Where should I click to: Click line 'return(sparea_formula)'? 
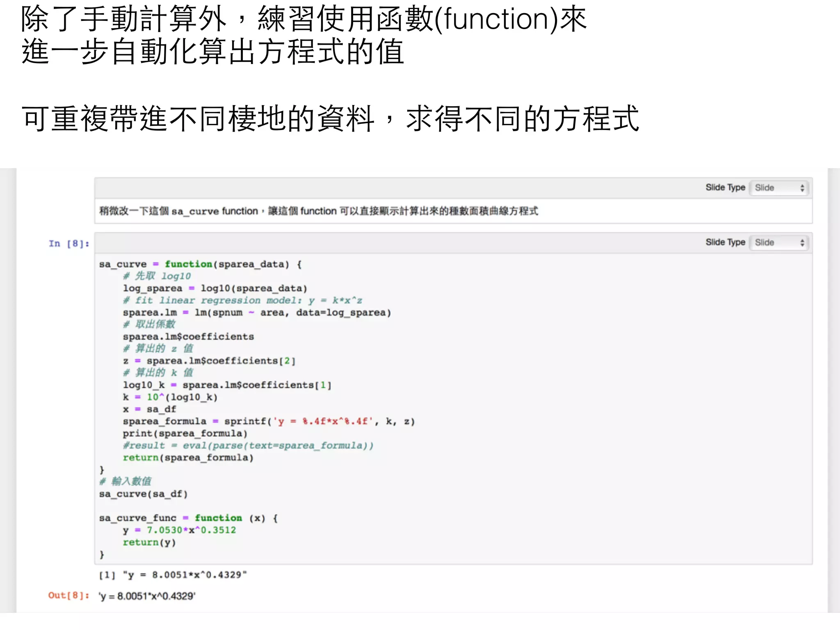point(188,458)
